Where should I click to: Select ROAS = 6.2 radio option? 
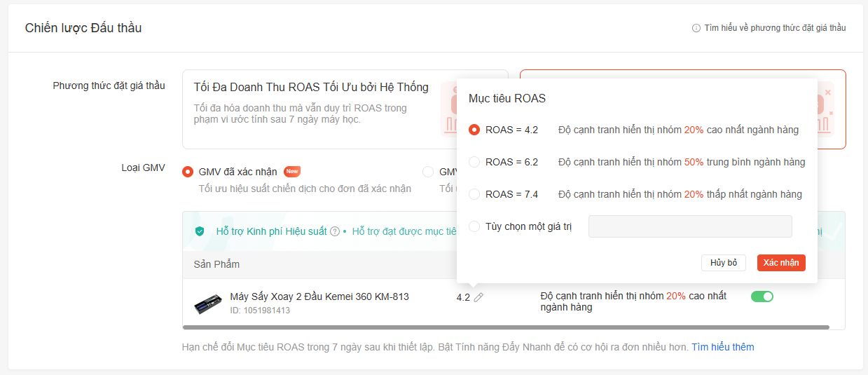[x=474, y=162]
